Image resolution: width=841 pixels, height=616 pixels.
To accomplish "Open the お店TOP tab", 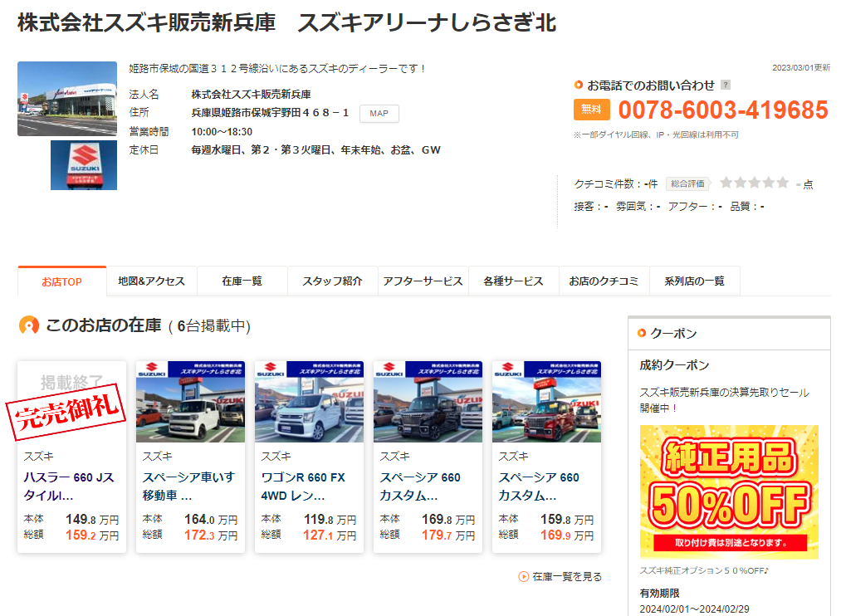I will tap(62, 281).
